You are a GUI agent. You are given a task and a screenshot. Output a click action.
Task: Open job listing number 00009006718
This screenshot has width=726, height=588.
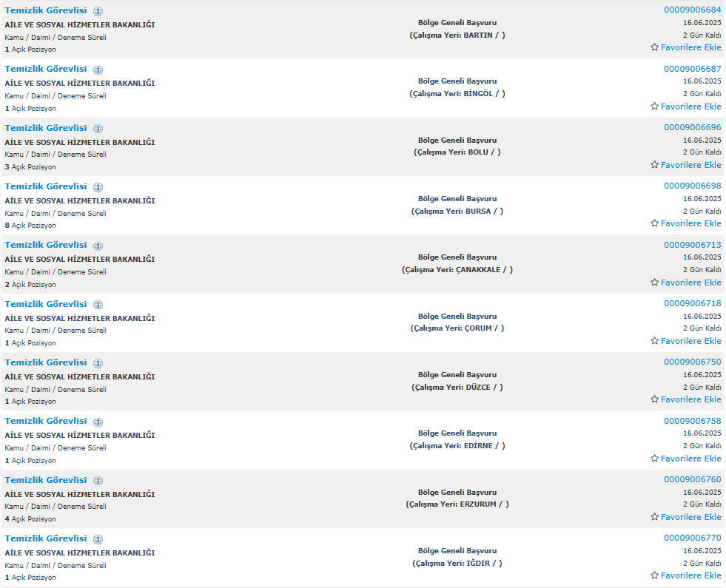click(692, 303)
